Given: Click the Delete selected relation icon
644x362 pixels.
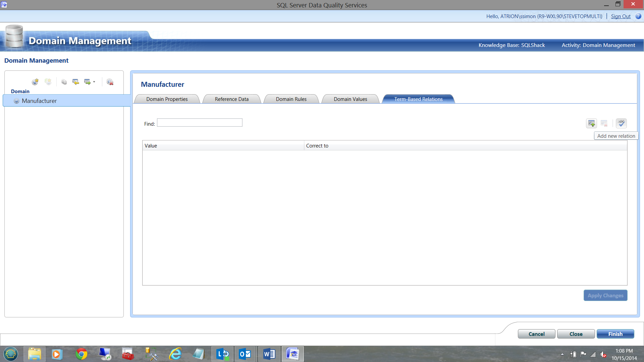Looking at the screenshot, I should coord(604,123).
